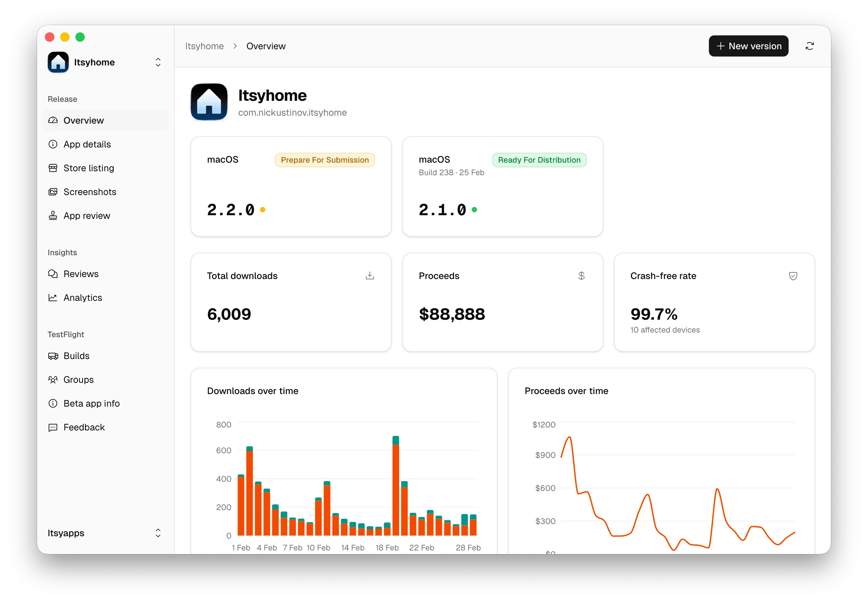Click the dollar icon on the Proceeds card
Image resolution: width=868 pixels, height=603 pixels.
(x=582, y=275)
